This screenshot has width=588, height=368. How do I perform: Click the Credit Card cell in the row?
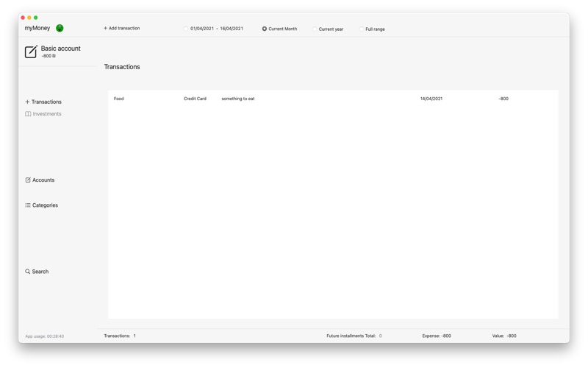[x=195, y=99]
